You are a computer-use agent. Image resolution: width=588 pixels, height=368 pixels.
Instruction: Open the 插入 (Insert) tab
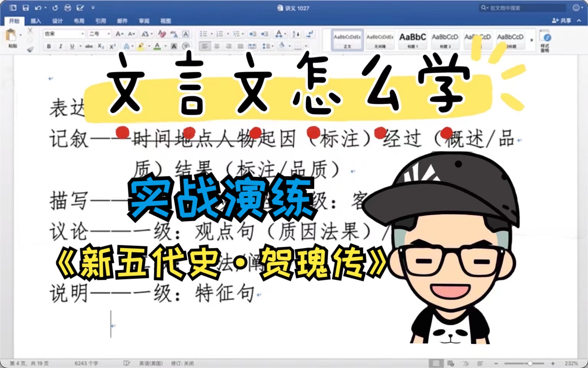tap(36, 21)
